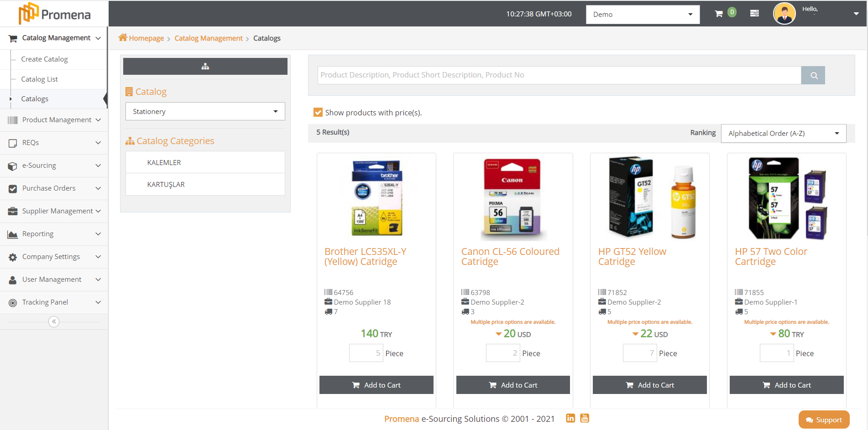Open the user account dropdown arrow
The height and width of the screenshot is (430, 868).
click(x=856, y=14)
